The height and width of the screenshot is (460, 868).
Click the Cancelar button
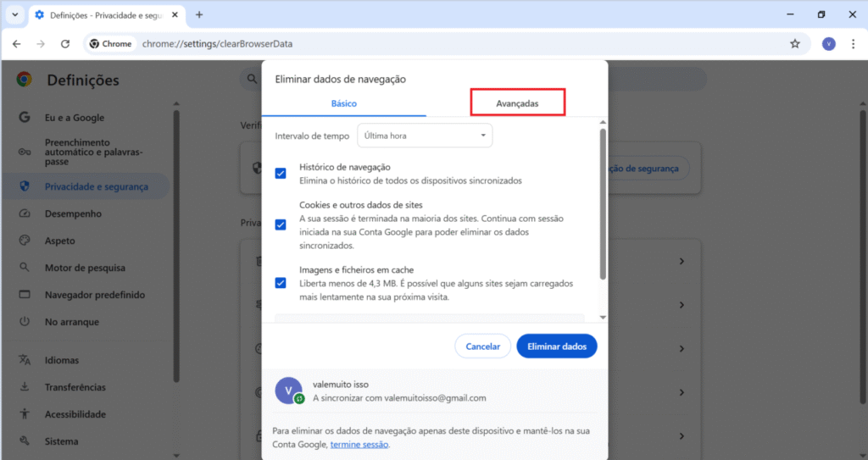482,346
